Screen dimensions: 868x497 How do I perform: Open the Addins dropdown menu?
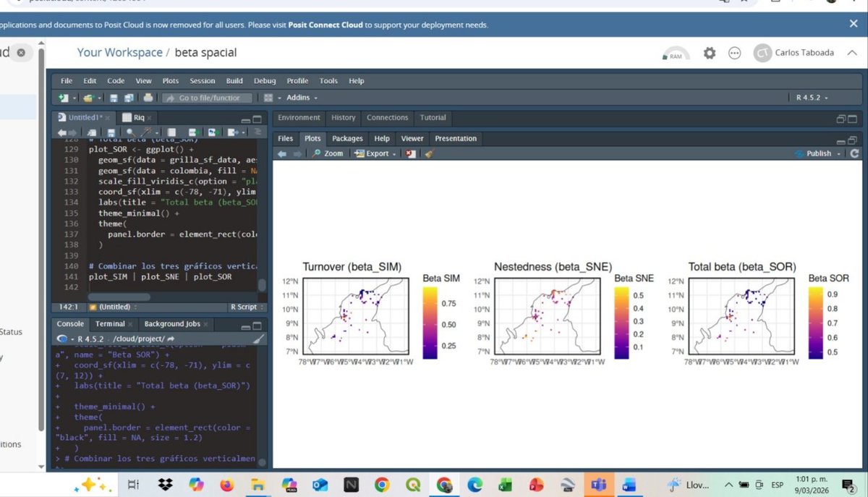point(302,98)
